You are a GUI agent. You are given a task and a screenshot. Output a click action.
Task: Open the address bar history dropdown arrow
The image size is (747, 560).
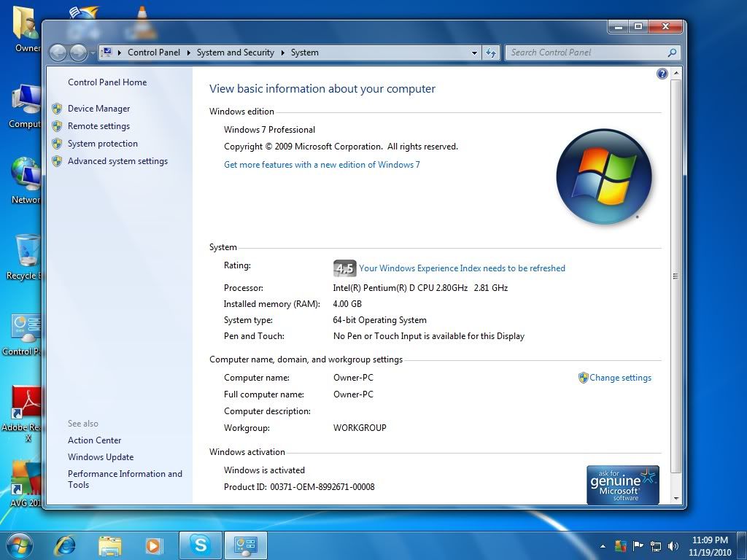coord(474,52)
